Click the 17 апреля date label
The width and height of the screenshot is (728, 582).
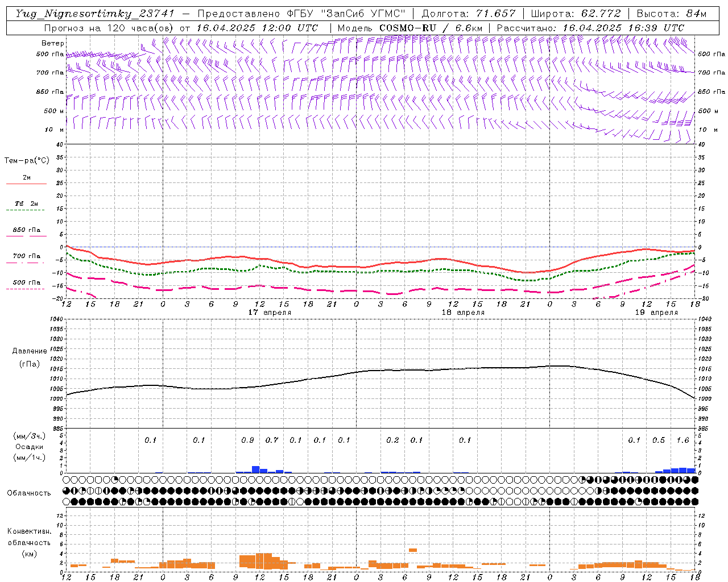coord(270,313)
